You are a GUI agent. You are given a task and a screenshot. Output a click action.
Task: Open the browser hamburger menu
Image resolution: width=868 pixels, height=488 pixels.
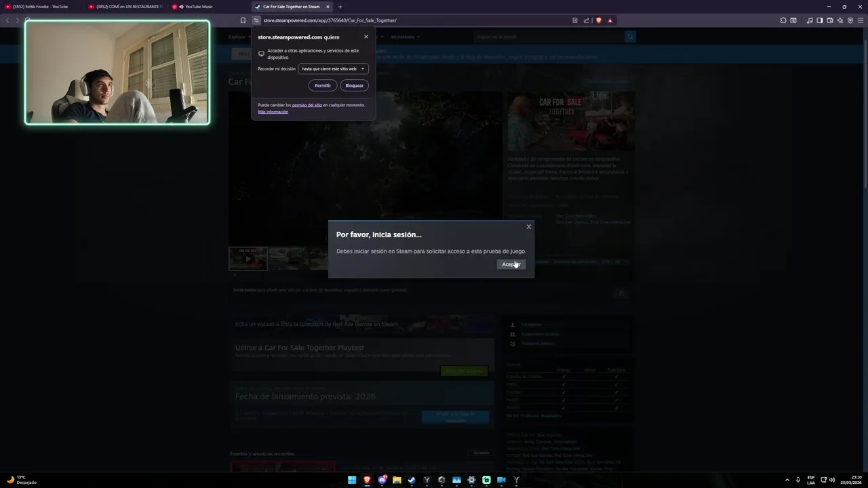861,20
